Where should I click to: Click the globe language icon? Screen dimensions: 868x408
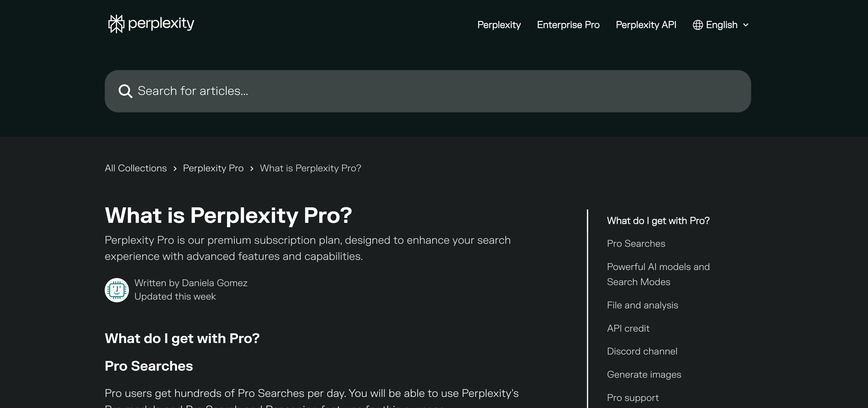[698, 25]
